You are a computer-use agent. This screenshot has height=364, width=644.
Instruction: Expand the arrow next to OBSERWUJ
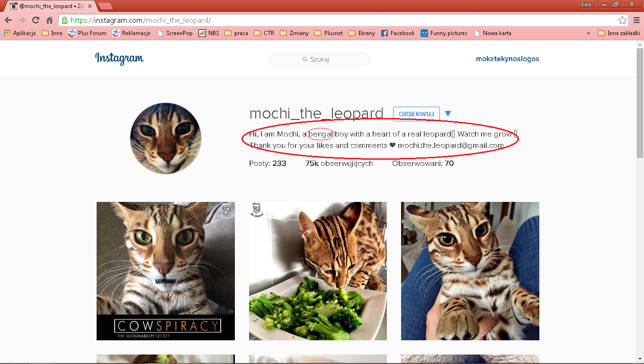point(448,114)
